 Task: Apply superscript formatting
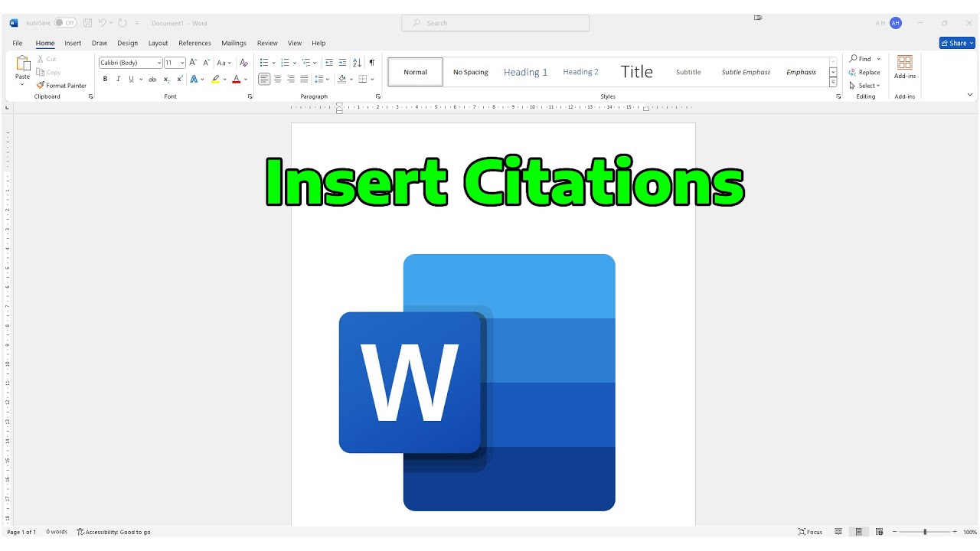(180, 79)
